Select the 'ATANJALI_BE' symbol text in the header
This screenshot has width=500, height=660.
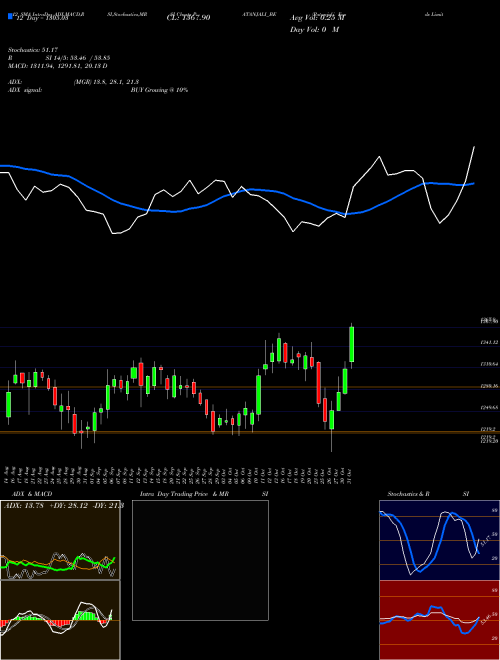coord(260,14)
